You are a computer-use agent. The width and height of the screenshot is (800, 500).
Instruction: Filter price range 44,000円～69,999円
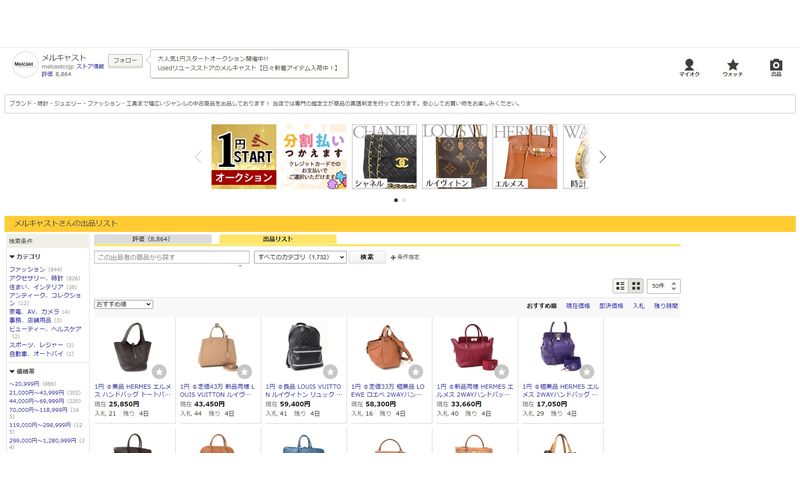tap(37, 402)
